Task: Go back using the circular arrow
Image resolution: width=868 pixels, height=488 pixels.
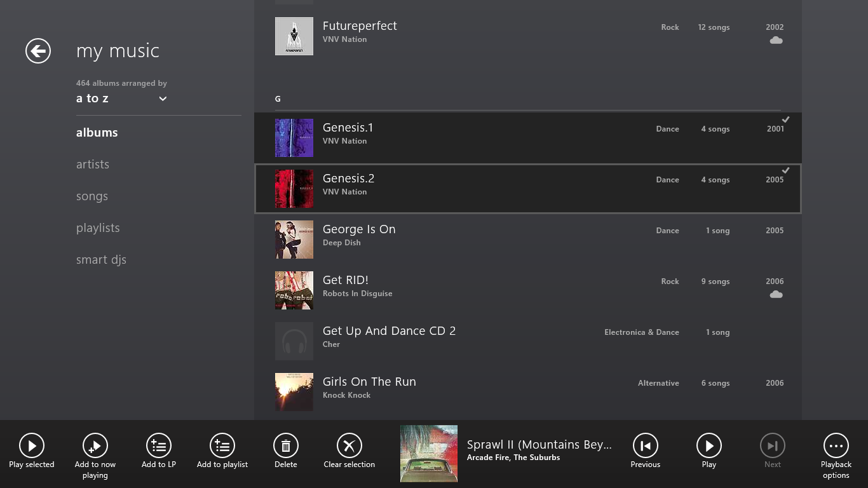Action: tap(38, 51)
